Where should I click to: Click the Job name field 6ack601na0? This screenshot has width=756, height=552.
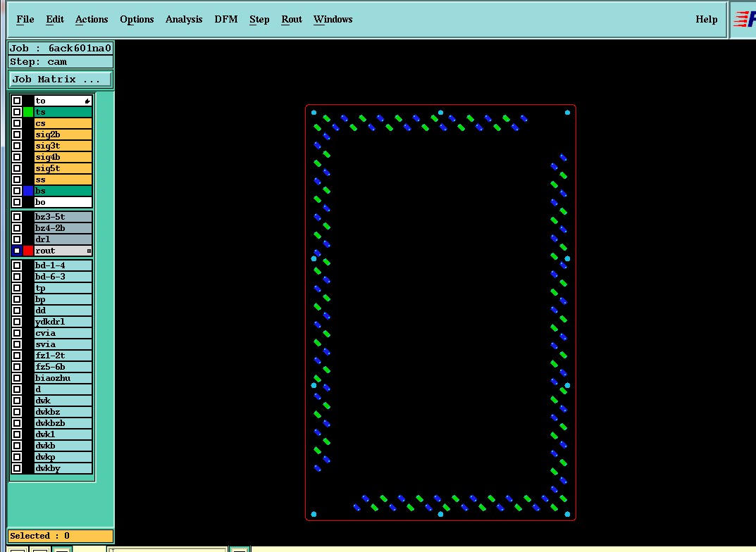[x=61, y=48]
